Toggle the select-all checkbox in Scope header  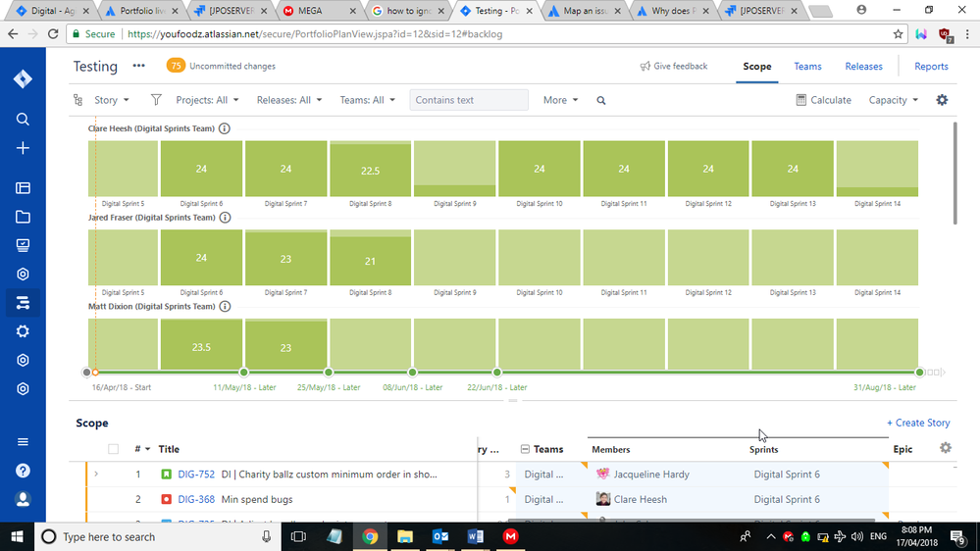(113, 449)
